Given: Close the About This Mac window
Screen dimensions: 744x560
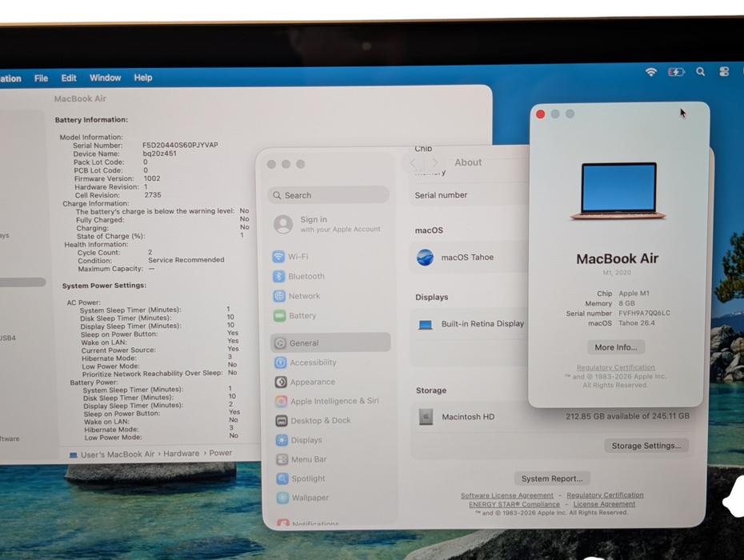Looking at the screenshot, I should (x=540, y=114).
